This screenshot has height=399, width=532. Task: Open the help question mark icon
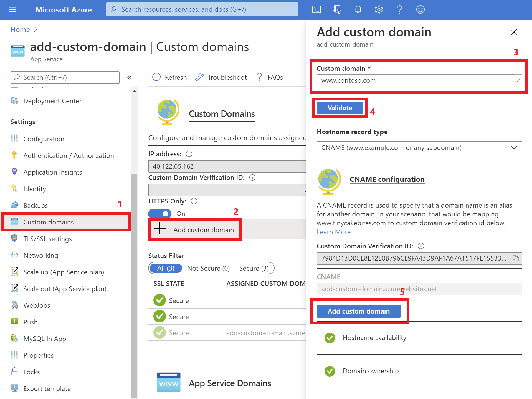(x=399, y=9)
